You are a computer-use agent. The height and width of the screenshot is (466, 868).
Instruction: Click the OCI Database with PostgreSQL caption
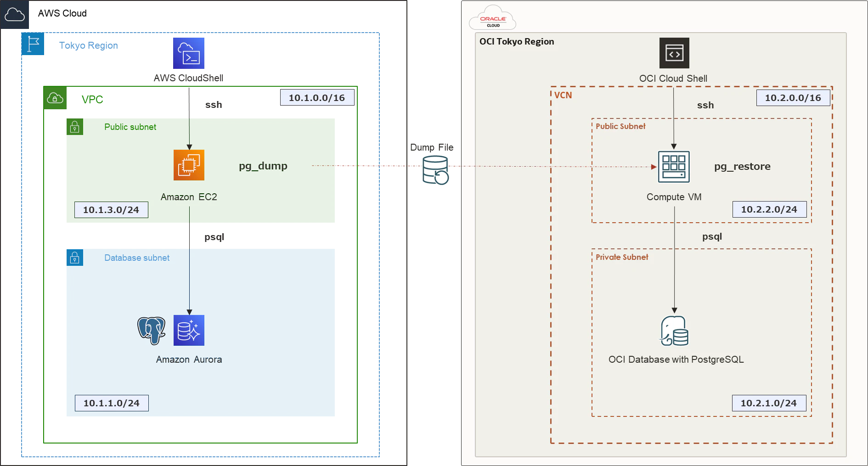(x=676, y=359)
